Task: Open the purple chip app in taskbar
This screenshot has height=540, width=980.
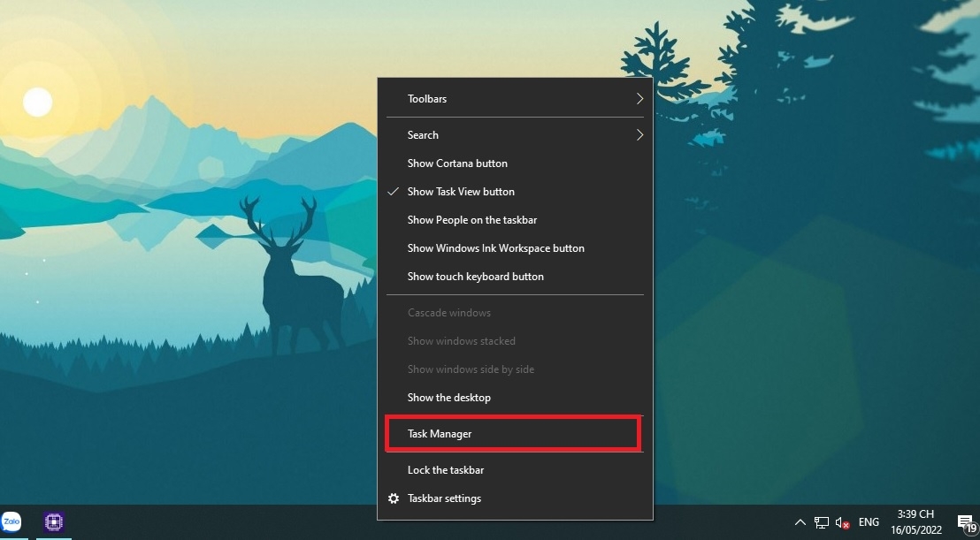Action: [54, 522]
